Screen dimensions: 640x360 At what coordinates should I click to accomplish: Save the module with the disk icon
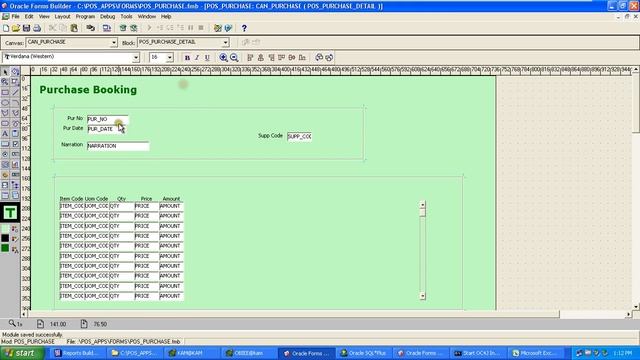coord(27,28)
